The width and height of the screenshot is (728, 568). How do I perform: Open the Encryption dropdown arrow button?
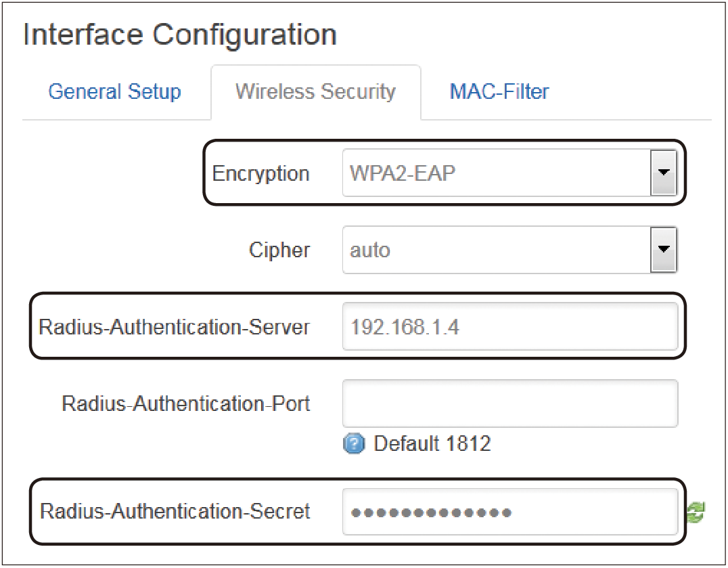click(x=664, y=173)
